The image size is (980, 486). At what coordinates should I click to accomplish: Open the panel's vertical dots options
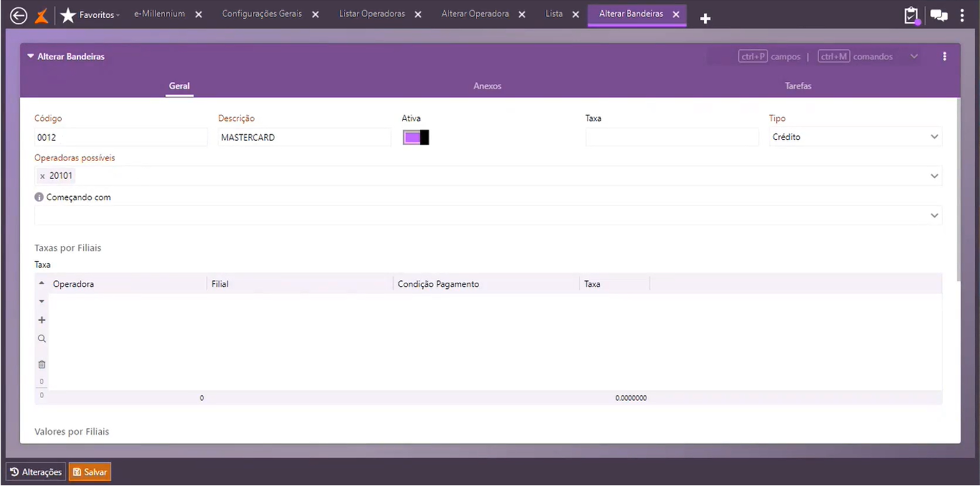[x=945, y=56]
